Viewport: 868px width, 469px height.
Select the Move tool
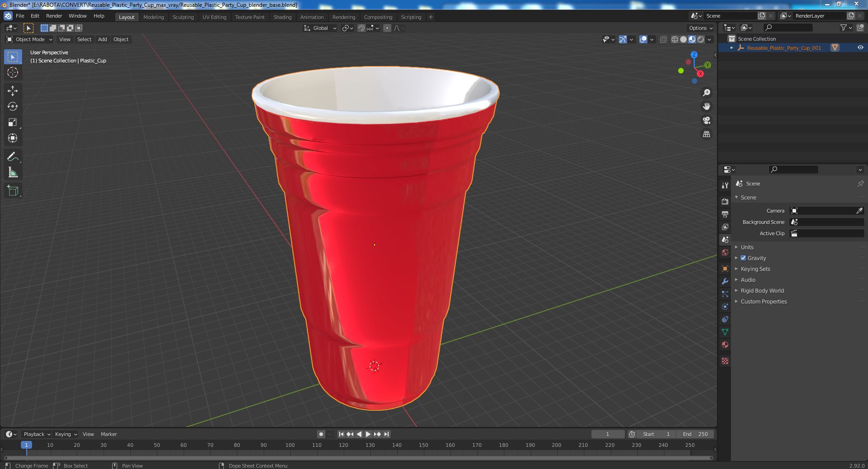(13, 91)
